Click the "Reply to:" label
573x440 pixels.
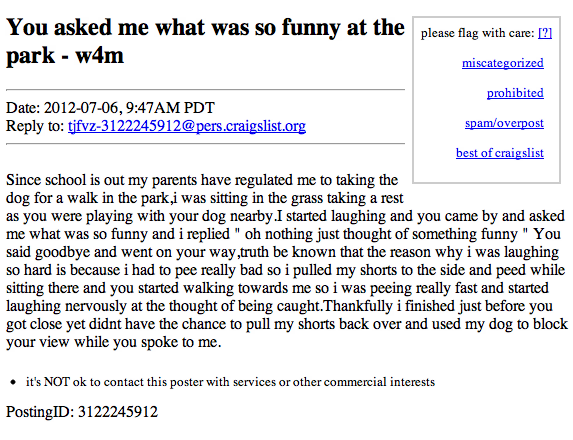click(x=35, y=126)
